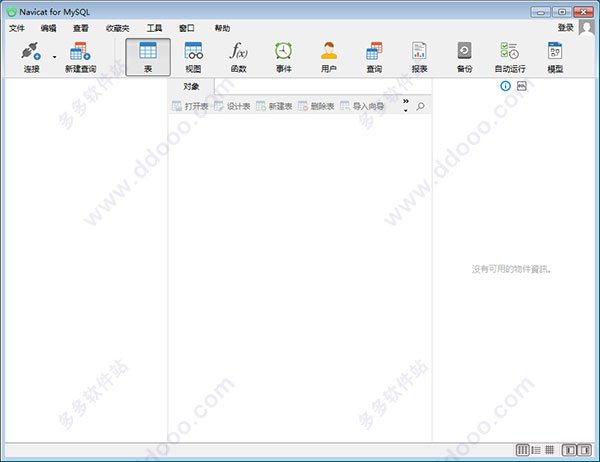Open the 帮助 help menu
Image resolution: width=600 pixels, height=462 pixels.
(x=222, y=28)
